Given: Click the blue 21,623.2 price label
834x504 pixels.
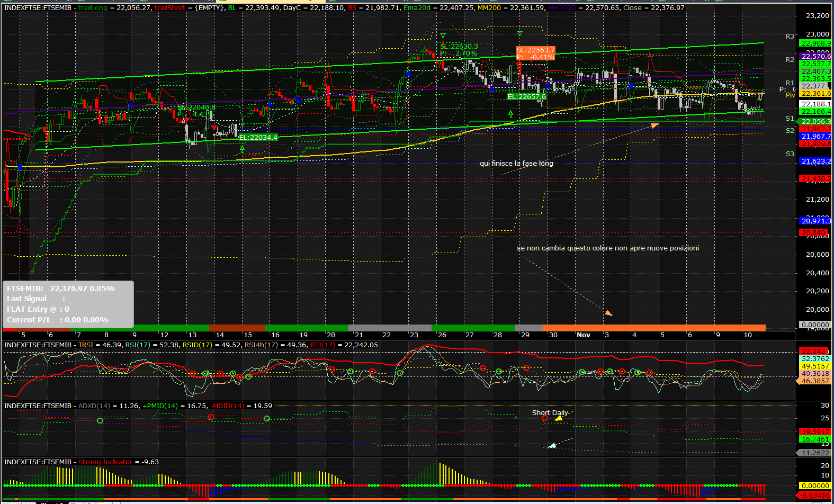Looking at the screenshot, I should [x=815, y=161].
